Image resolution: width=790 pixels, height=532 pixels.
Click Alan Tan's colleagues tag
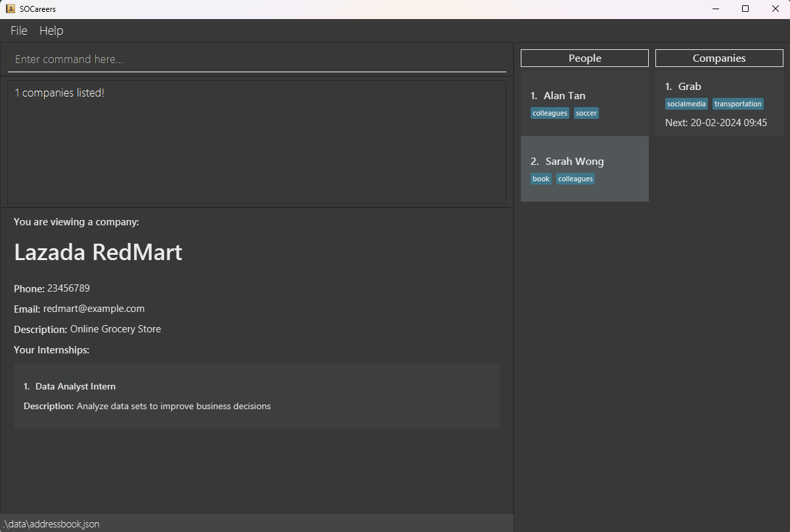550,113
